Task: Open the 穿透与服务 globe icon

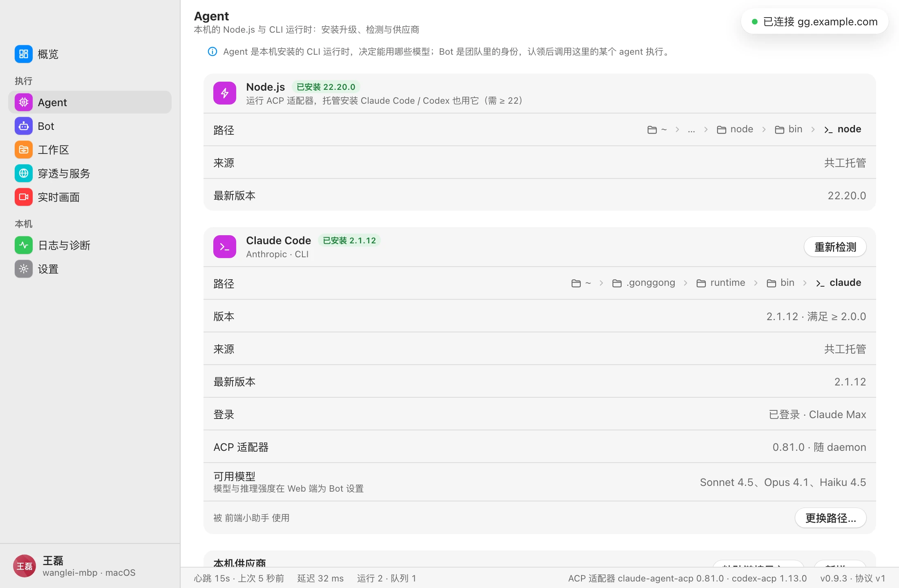Action: tap(24, 173)
